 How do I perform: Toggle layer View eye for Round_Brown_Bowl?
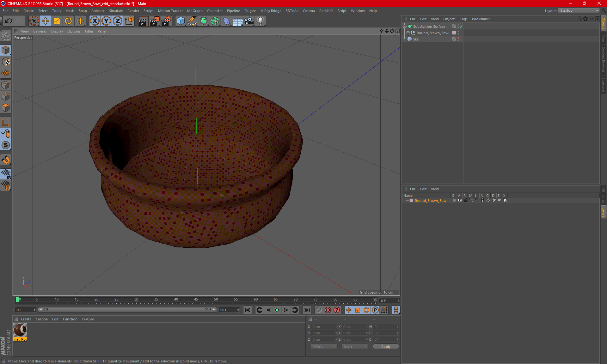pos(460,200)
